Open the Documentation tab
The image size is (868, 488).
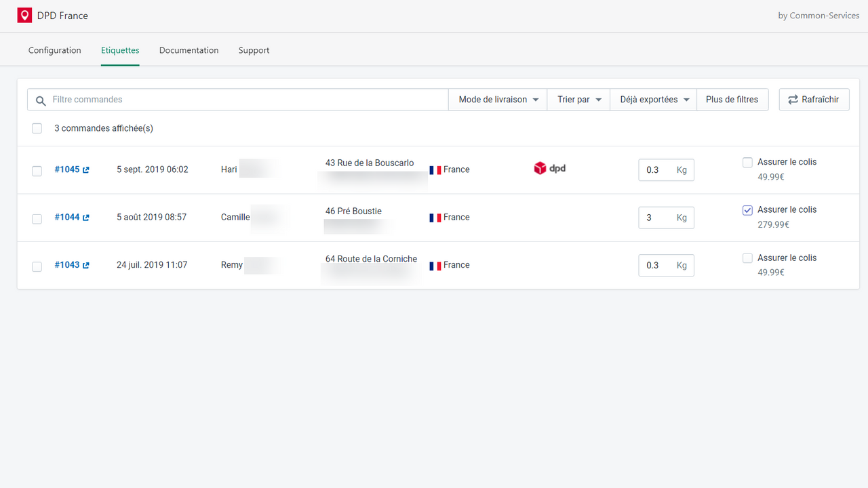point(189,49)
